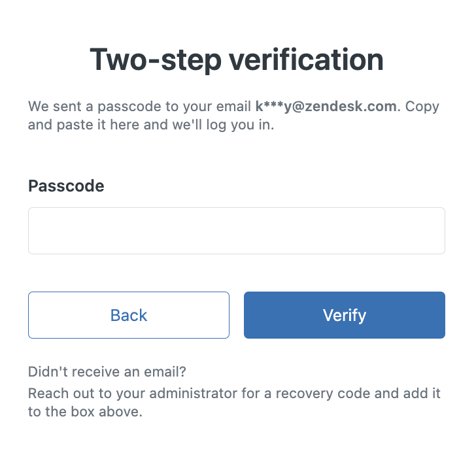This screenshot has height=455, width=476.
Task: Click the Passcode input field
Action: (x=236, y=231)
